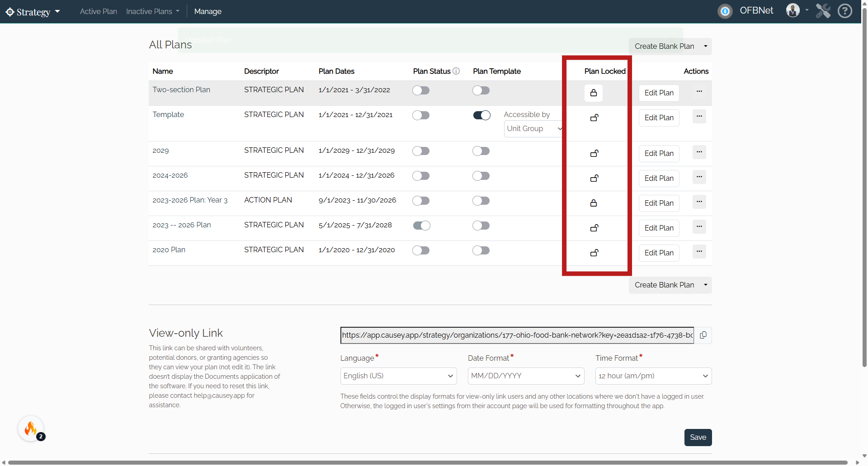868x466 pixels.
Task: Expand the Strategy app switcher caret
Action: [57, 12]
